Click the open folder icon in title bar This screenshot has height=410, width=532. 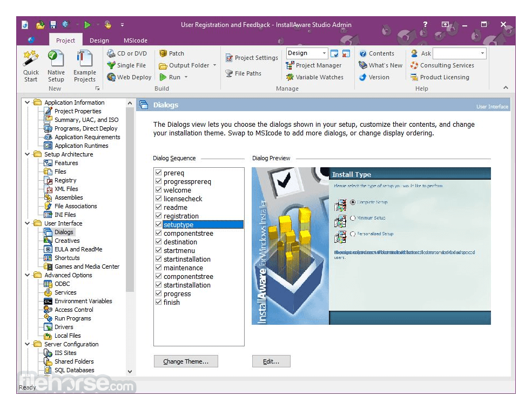(41, 25)
